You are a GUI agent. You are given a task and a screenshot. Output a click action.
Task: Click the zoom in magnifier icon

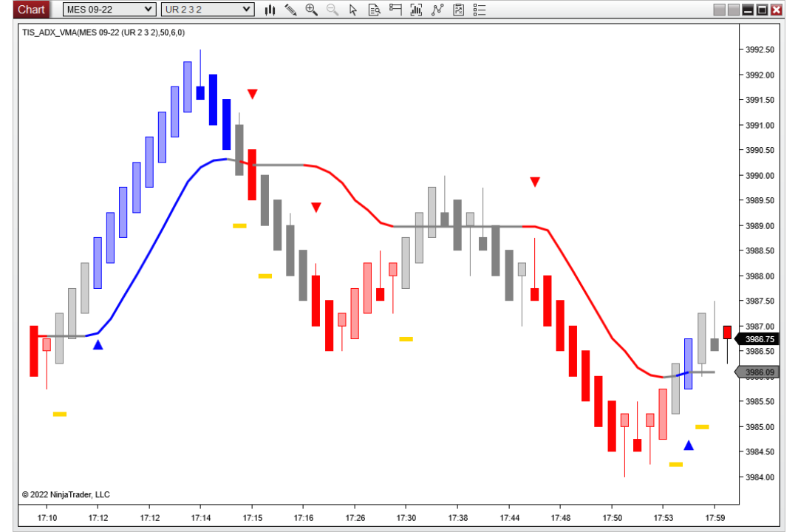312,10
